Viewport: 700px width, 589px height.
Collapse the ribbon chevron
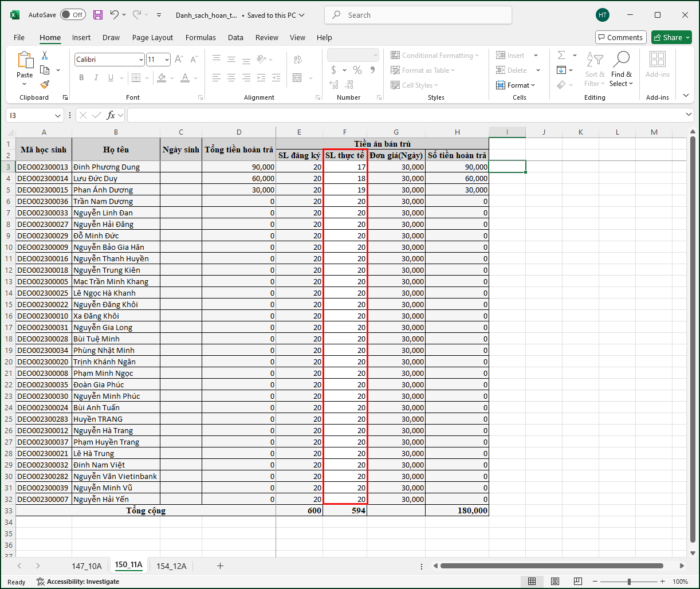tap(686, 96)
